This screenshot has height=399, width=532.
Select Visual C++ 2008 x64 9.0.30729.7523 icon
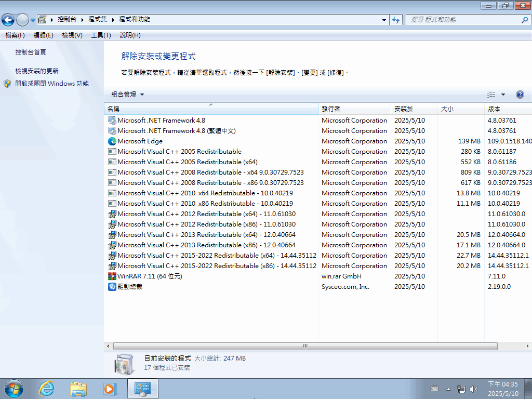[112, 172]
